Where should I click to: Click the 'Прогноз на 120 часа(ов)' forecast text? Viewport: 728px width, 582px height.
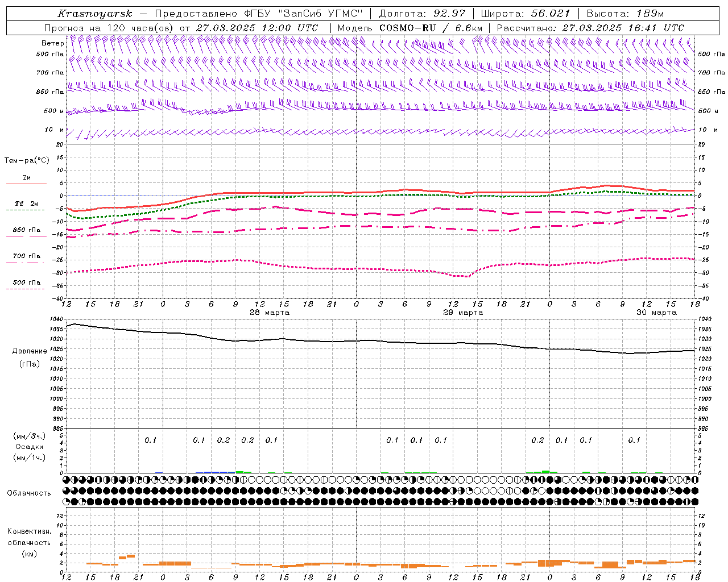(109, 28)
